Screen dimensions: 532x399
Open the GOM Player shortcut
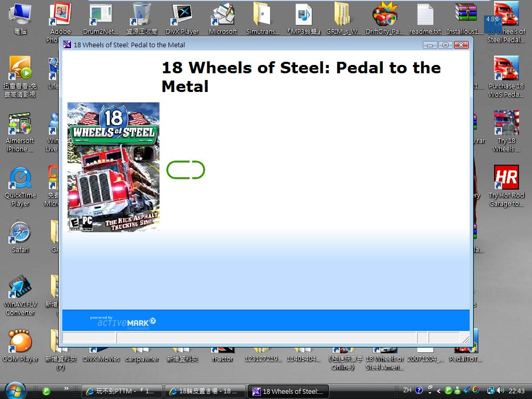pyautogui.click(x=20, y=342)
